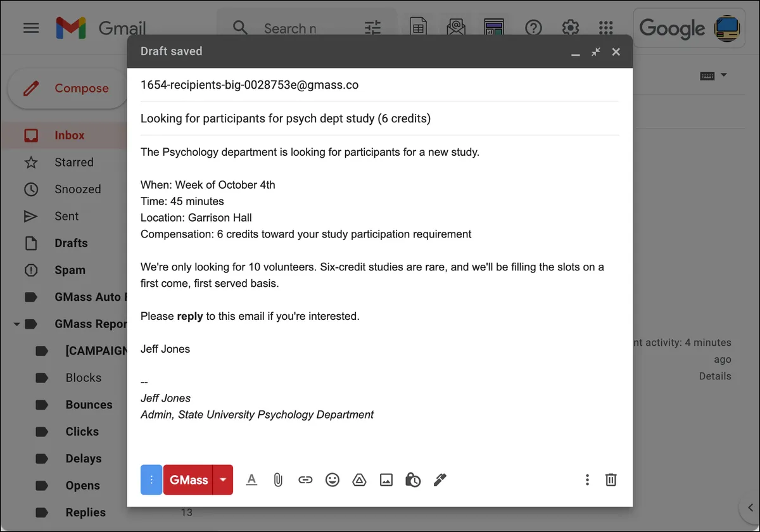The image size is (760, 532).
Task: Open the Google account avatar
Action: pyautogui.click(x=726, y=28)
